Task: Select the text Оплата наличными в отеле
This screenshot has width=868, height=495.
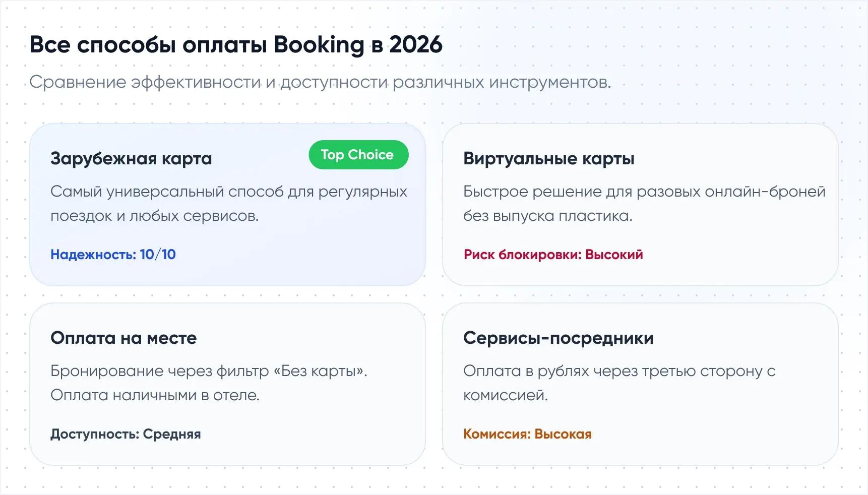Action: [155, 395]
